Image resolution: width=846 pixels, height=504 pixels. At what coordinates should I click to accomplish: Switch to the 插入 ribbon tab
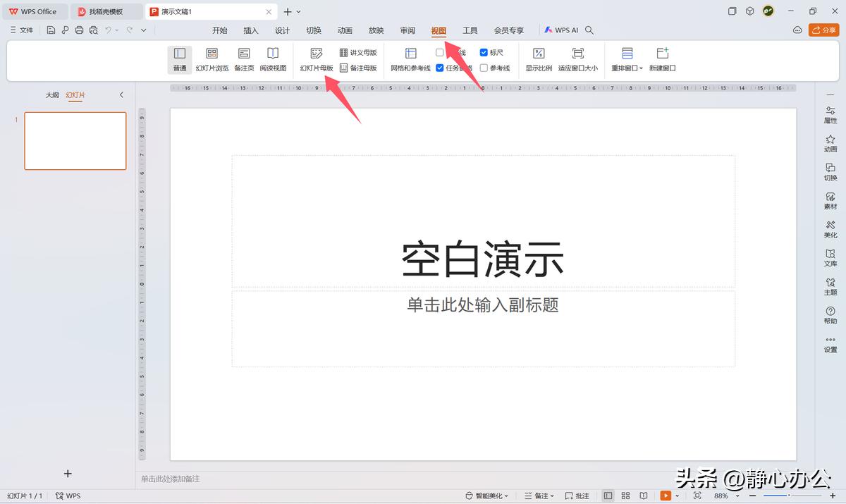click(251, 30)
